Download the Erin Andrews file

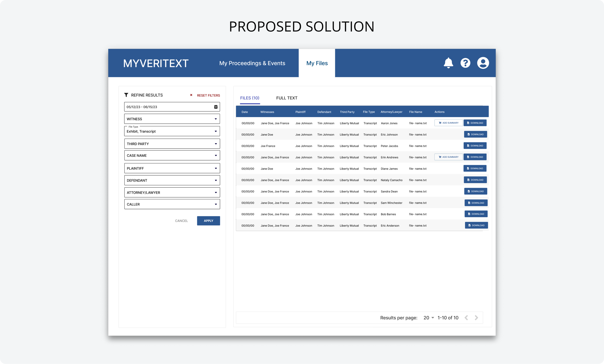[x=475, y=157]
